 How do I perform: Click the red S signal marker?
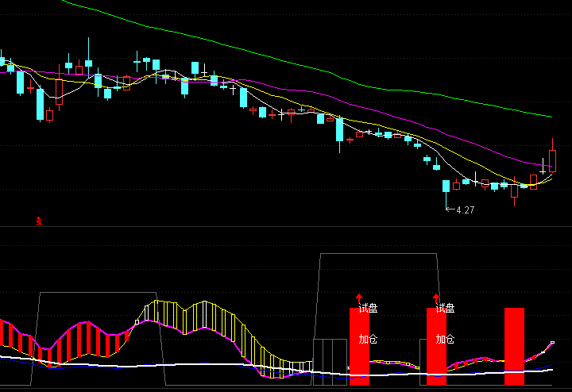pos(39,221)
